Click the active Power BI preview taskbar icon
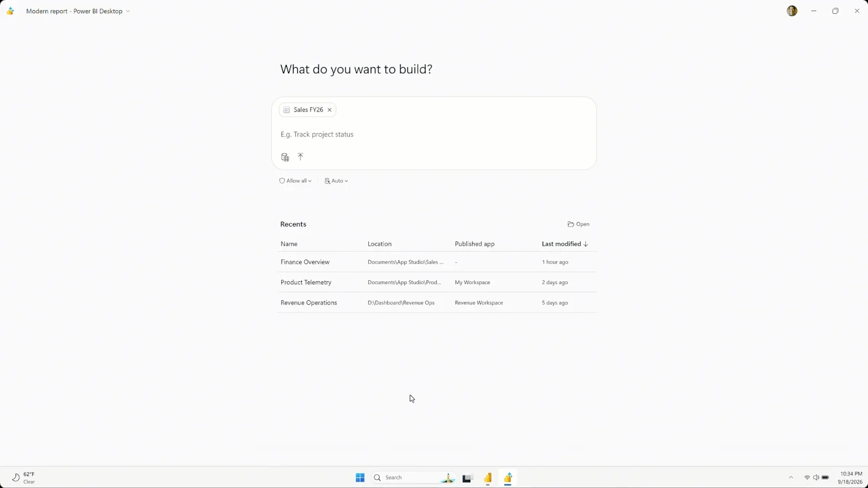Viewport: 868px width, 488px height. pos(508,478)
